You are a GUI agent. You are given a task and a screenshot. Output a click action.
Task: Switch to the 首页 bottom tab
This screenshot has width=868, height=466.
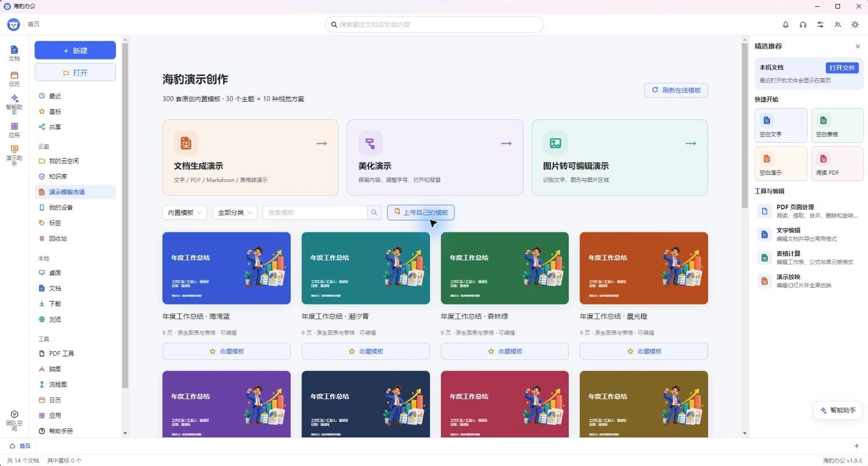[20, 446]
